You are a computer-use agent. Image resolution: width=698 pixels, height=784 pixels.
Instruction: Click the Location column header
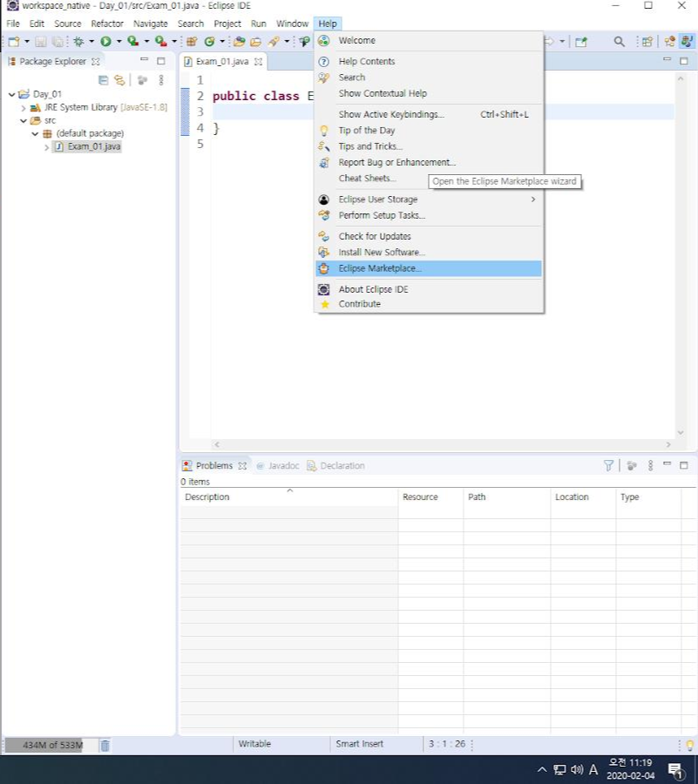coord(583,497)
